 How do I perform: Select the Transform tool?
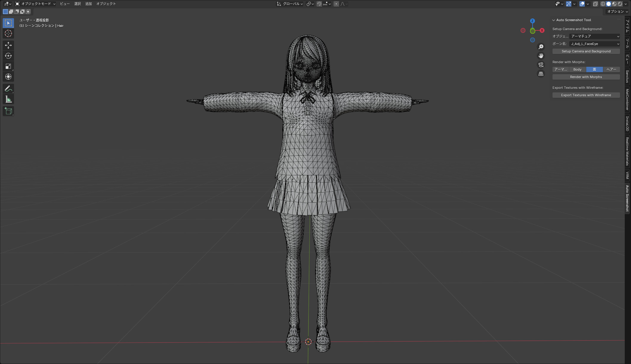(8, 77)
